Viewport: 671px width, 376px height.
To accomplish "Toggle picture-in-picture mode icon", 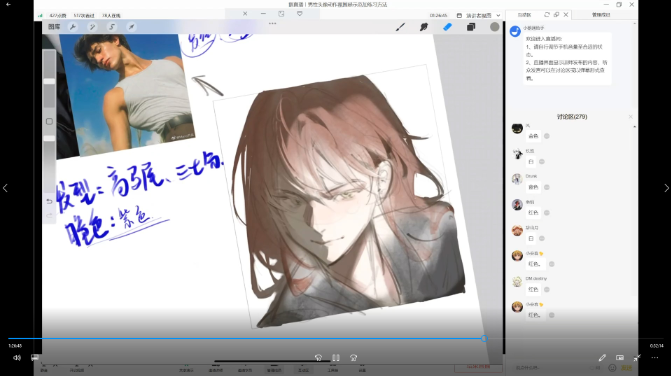I will coord(620,358).
